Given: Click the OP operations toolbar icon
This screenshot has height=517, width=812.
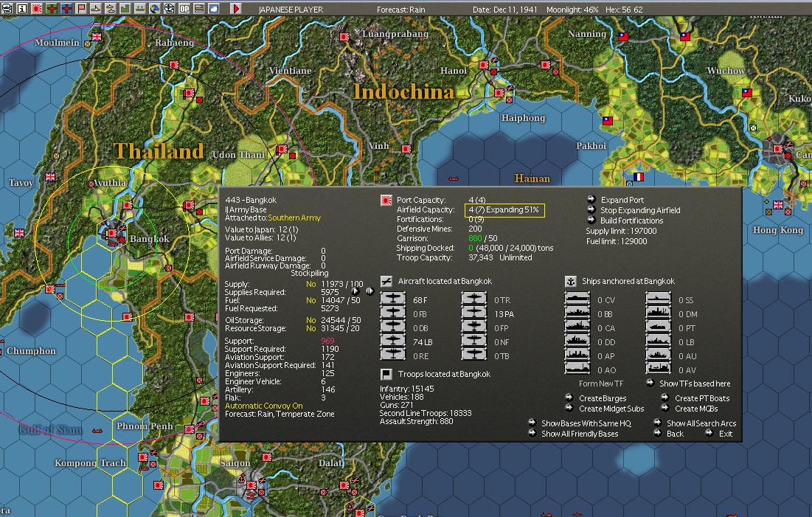Looking at the screenshot, I should click(184, 8).
